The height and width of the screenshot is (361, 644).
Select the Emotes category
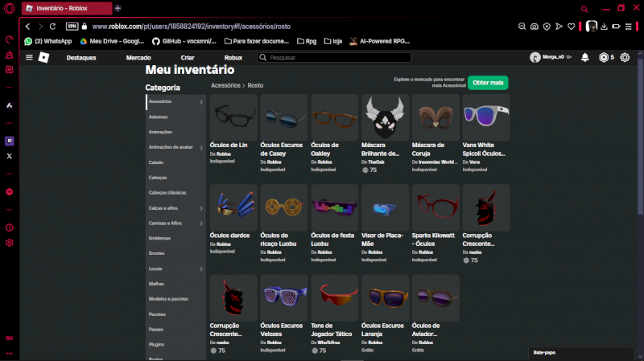click(x=156, y=253)
